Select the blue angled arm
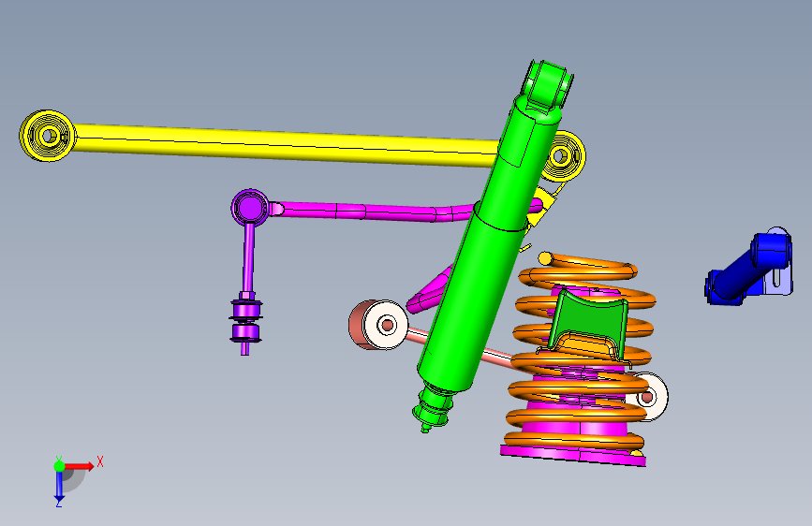 click(x=743, y=271)
